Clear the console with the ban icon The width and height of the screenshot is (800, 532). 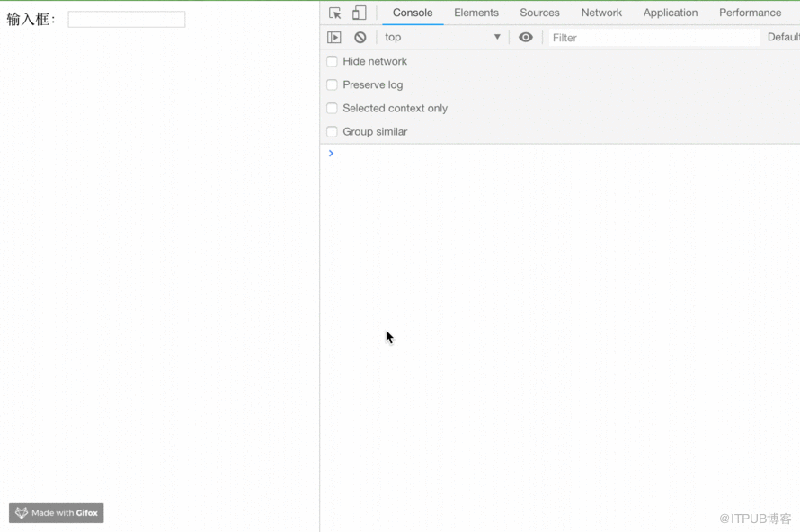click(360, 37)
